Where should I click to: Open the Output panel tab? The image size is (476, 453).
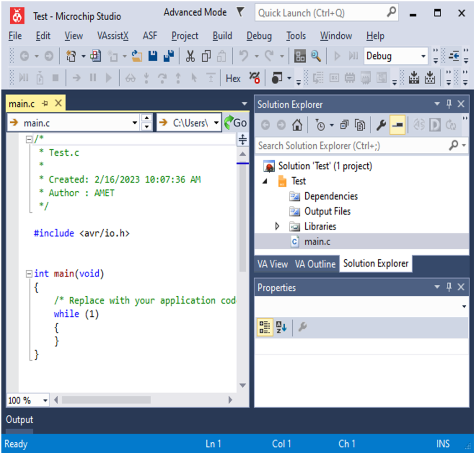pos(19,420)
